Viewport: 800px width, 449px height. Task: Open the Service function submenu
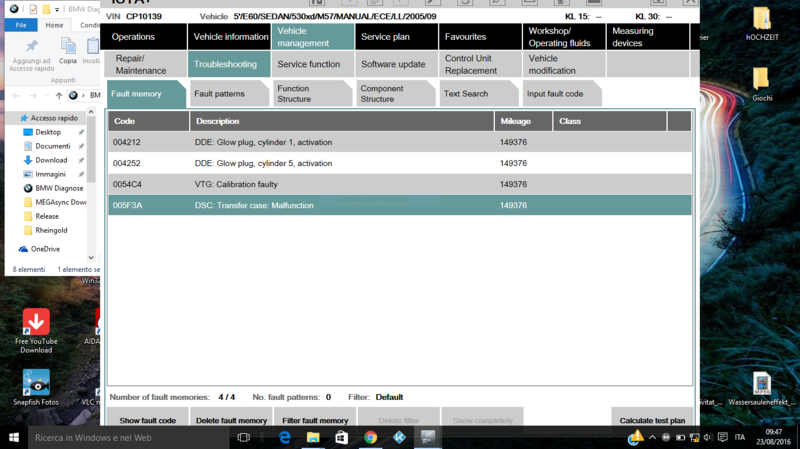pyautogui.click(x=312, y=64)
